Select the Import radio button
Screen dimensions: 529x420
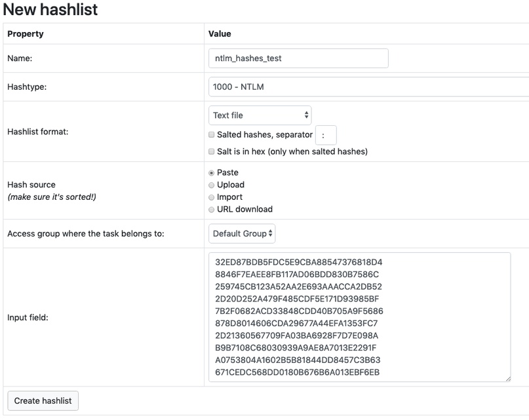[212, 197]
